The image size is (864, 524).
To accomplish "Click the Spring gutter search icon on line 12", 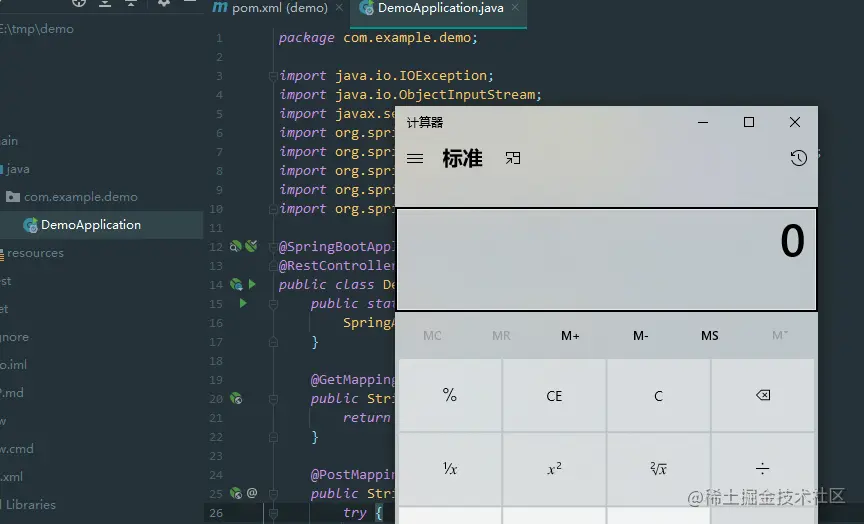I will point(235,246).
